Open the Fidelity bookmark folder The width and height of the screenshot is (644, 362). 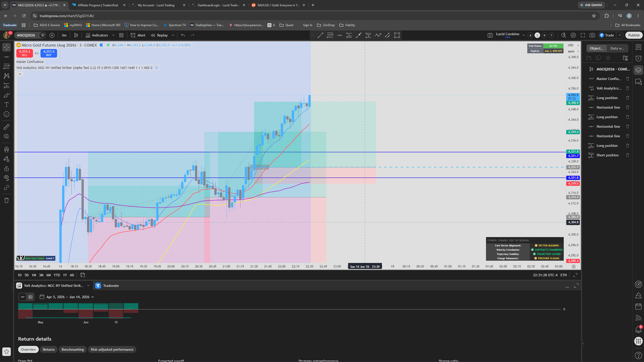click(x=347, y=25)
